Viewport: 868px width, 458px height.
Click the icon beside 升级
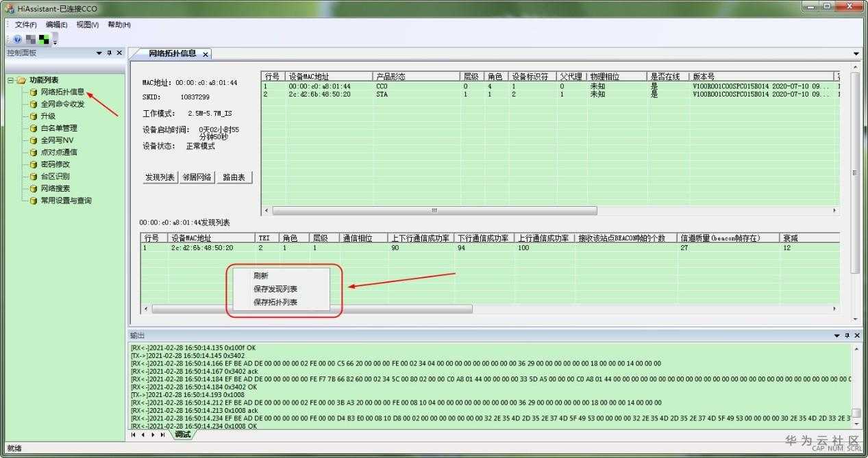(x=34, y=116)
